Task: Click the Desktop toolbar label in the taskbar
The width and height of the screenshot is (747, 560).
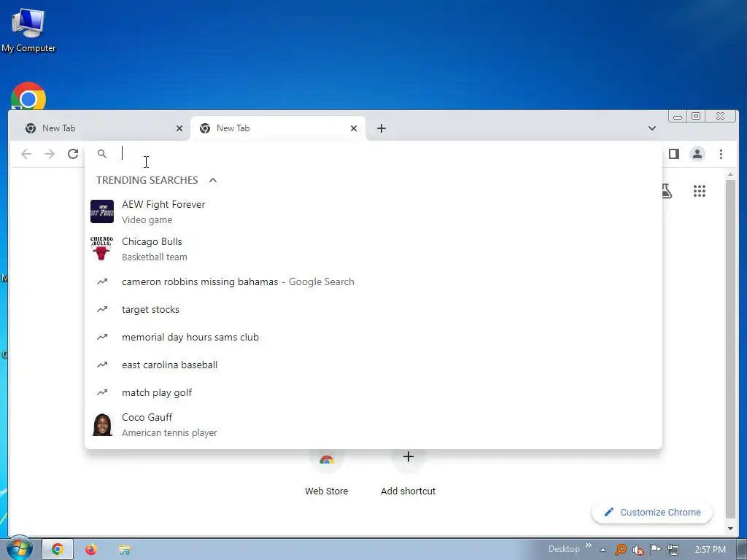Action: point(564,549)
